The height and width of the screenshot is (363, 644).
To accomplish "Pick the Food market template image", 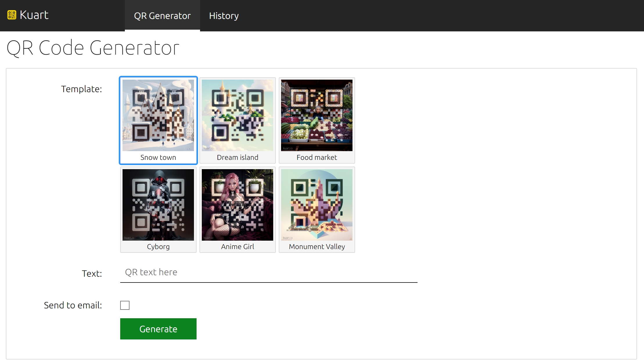I will pos(317,115).
